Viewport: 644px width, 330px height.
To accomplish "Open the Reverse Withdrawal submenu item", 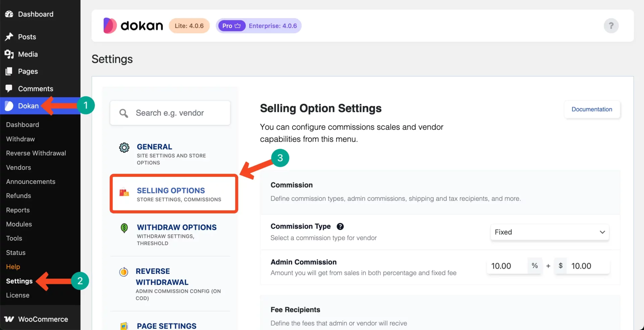I will click(x=36, y=153).
